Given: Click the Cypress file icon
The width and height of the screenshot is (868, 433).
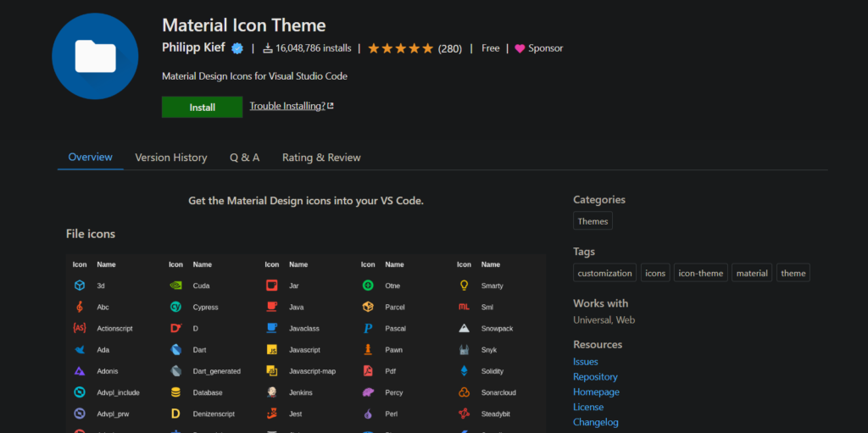Looking at the screenshot, I should [175, 307].
